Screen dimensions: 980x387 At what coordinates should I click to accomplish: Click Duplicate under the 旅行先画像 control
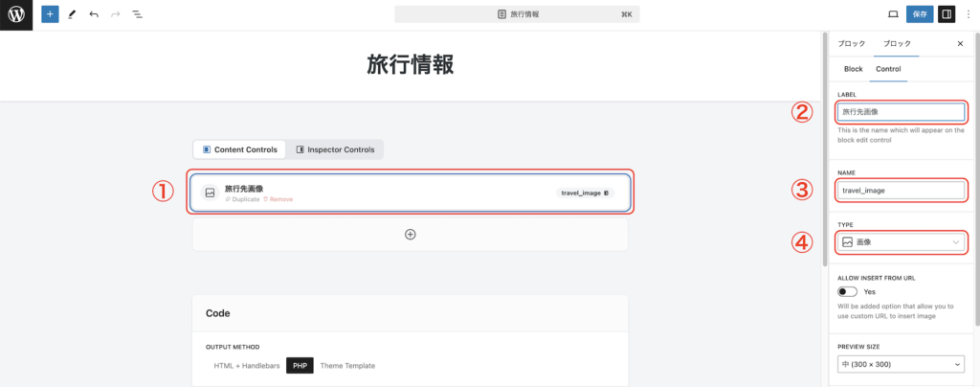[244, 199]
